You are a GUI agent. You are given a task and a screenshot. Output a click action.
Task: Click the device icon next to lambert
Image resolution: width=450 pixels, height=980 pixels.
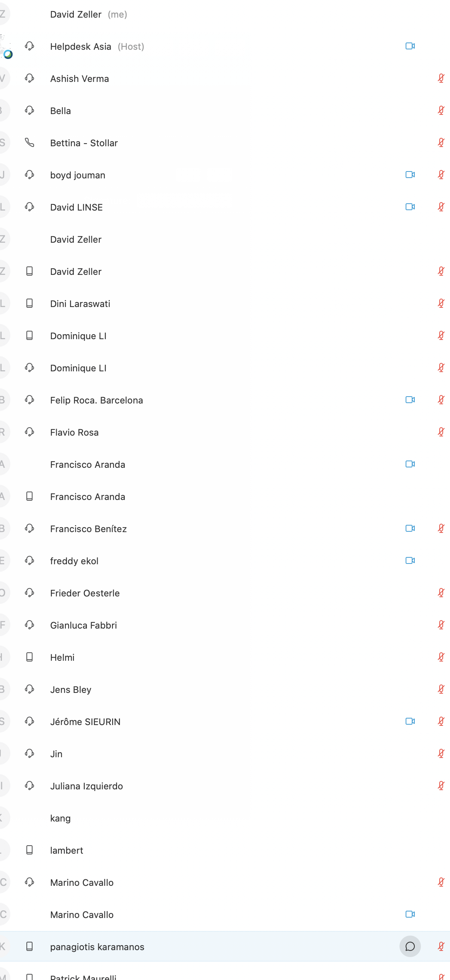pyautogui.click(x=29, y=850)
